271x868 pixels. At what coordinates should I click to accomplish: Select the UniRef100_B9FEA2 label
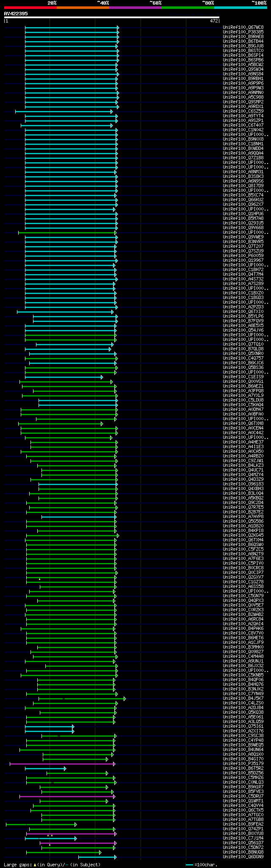tap(243, 824)
